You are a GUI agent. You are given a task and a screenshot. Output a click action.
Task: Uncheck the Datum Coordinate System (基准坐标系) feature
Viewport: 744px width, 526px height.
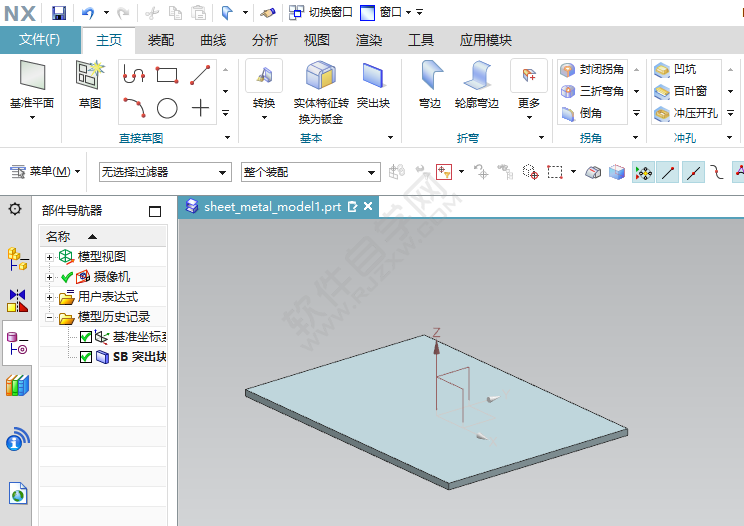click(x=86, y=337)
